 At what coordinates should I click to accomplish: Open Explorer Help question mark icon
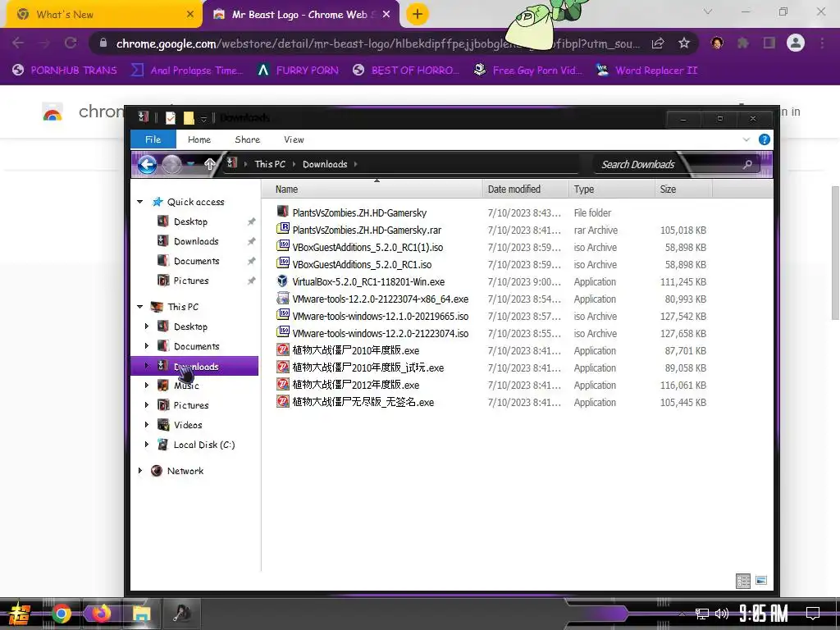tap(765, 139)
